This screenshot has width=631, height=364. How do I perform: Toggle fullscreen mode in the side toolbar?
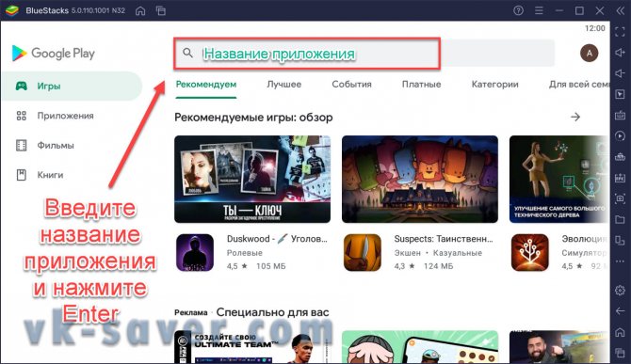(620, 31)
